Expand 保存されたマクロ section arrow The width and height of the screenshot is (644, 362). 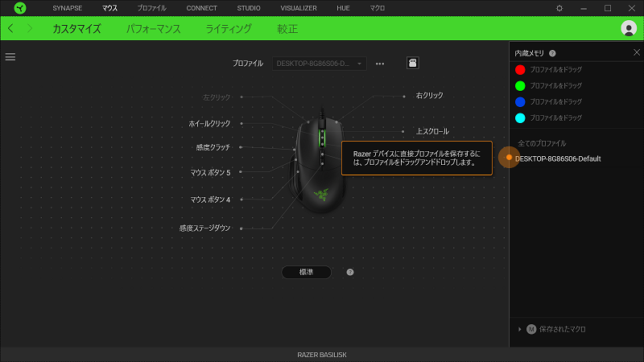tap(519, 329)
